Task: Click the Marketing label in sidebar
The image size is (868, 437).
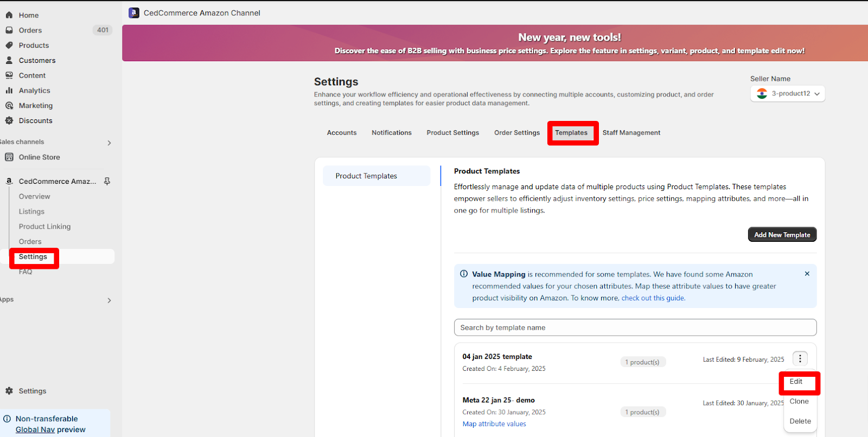Action: pyautogui.click(x=36, y=106)
